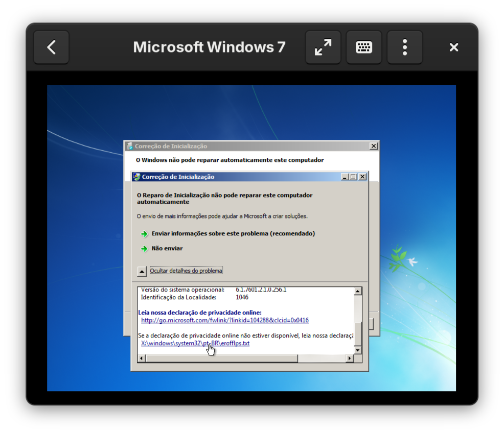The width and height of the screenshot is (504, 434).
Task: Click Enviar informações sobre este problema
Action: tap(233, 233)
